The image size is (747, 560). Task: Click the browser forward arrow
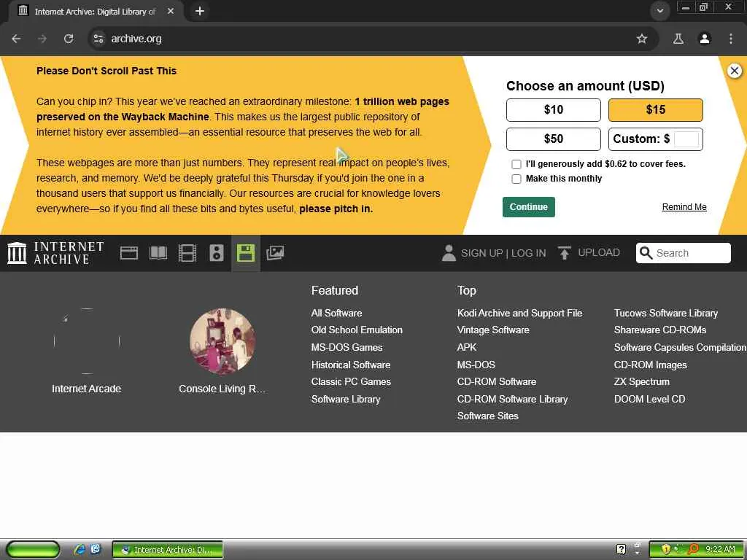click(x=42, y=39)
